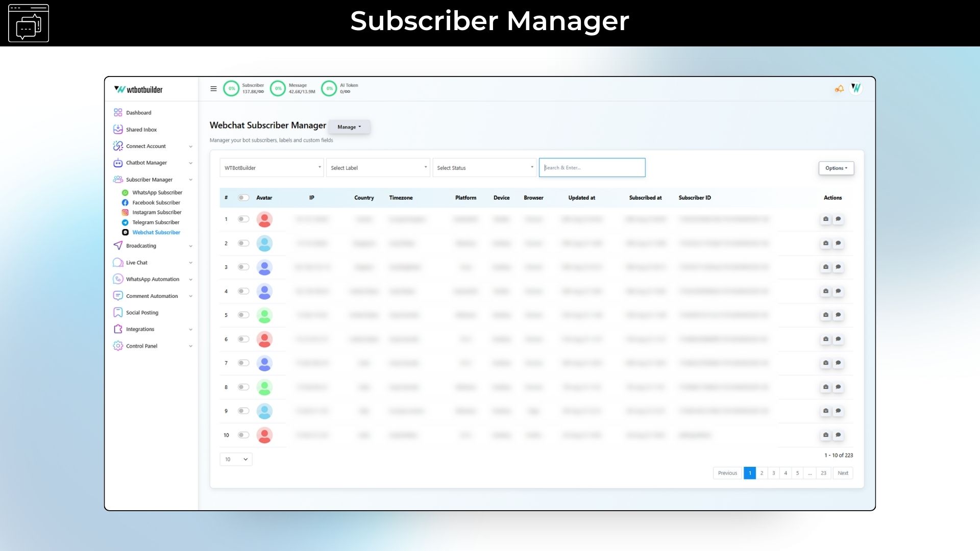Click the Search & Enter input field
The height and width of the screenshot is (551, 980).
point(592,167)
